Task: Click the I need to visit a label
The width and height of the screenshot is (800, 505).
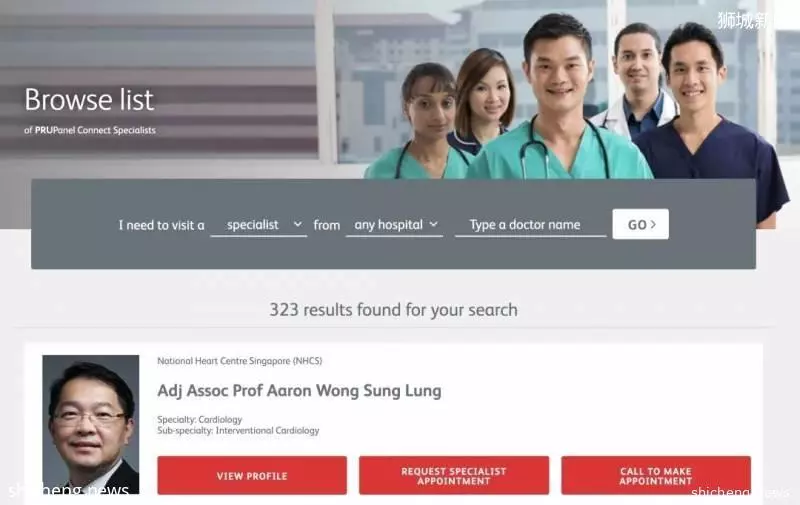Action: pyautogui.click(x=161, y=225)
